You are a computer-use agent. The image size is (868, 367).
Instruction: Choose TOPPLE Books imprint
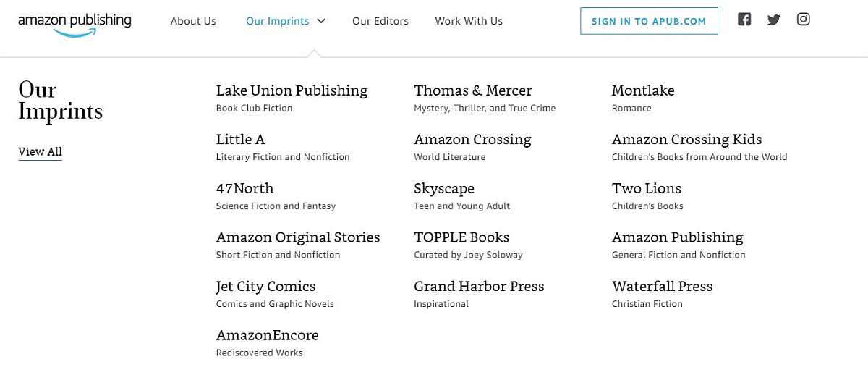[x=461, y=237]
